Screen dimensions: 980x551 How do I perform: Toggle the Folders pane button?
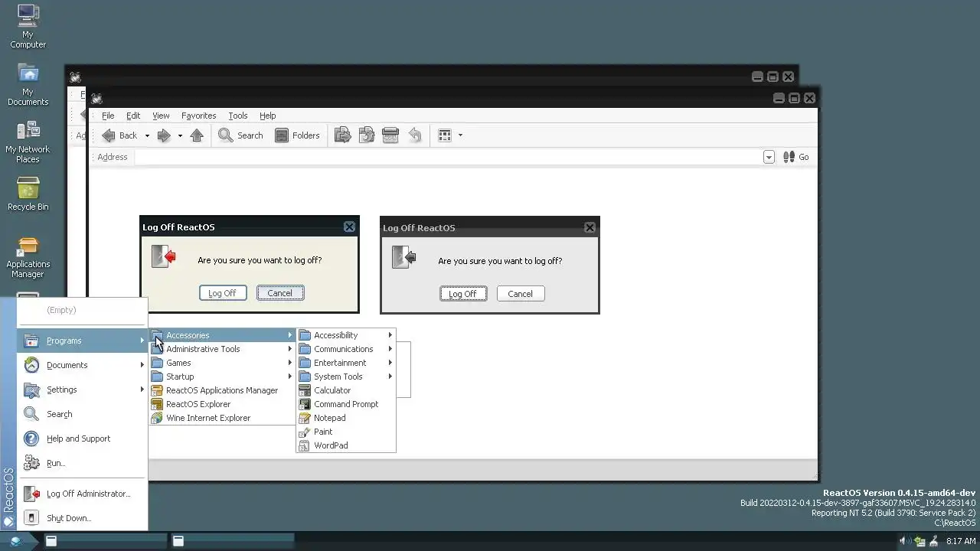coord(297,135)
